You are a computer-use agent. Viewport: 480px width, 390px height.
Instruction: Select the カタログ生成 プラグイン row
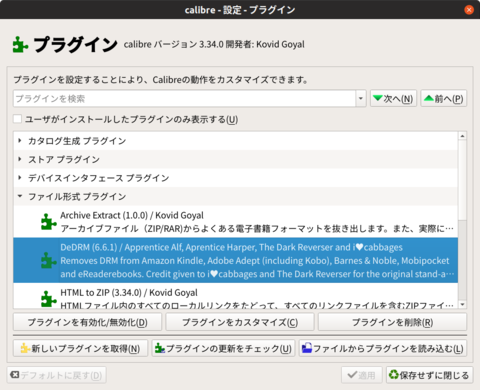pyautogui.click(x=235, y=141)
